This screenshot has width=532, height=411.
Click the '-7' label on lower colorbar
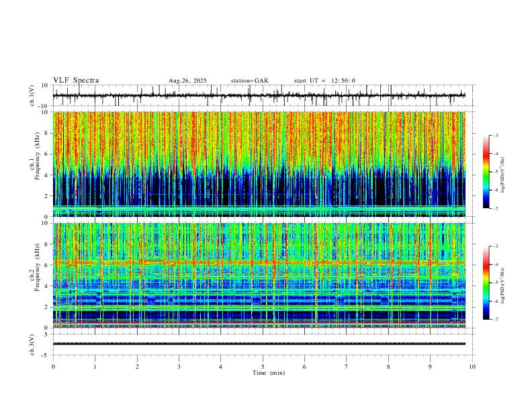pos(496,319)
